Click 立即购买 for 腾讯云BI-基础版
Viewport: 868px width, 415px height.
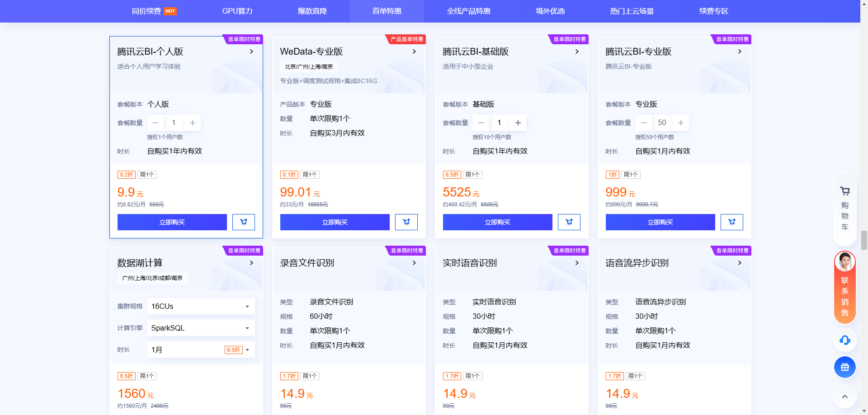498,222
